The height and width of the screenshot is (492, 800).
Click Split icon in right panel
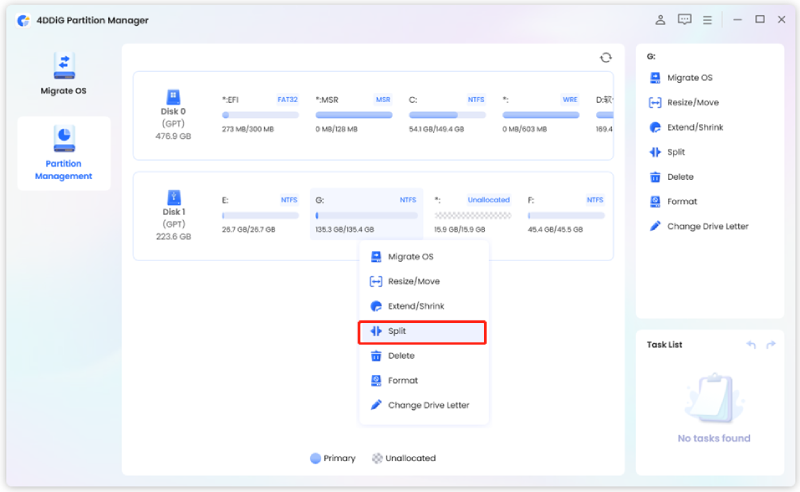pyautogui.click(x=655, y=152)
